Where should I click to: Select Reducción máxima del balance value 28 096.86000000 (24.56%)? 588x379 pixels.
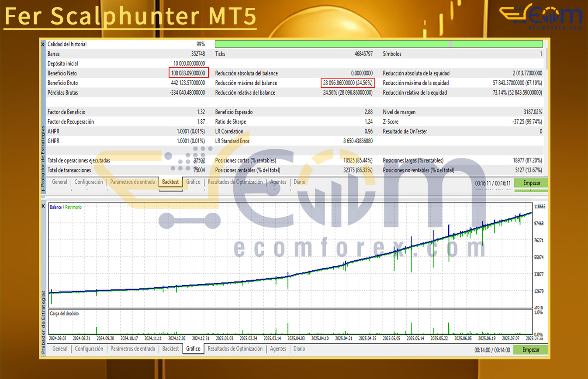pos(348,83)
